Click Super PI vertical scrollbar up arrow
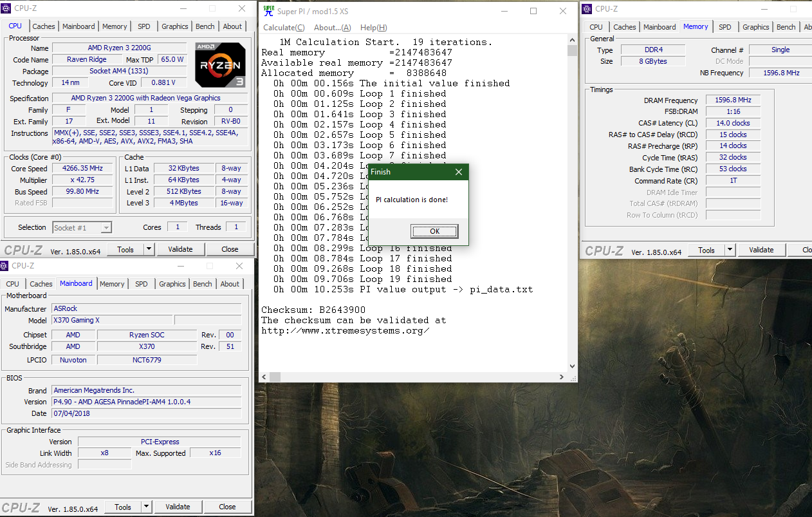 tap(572, 41)
